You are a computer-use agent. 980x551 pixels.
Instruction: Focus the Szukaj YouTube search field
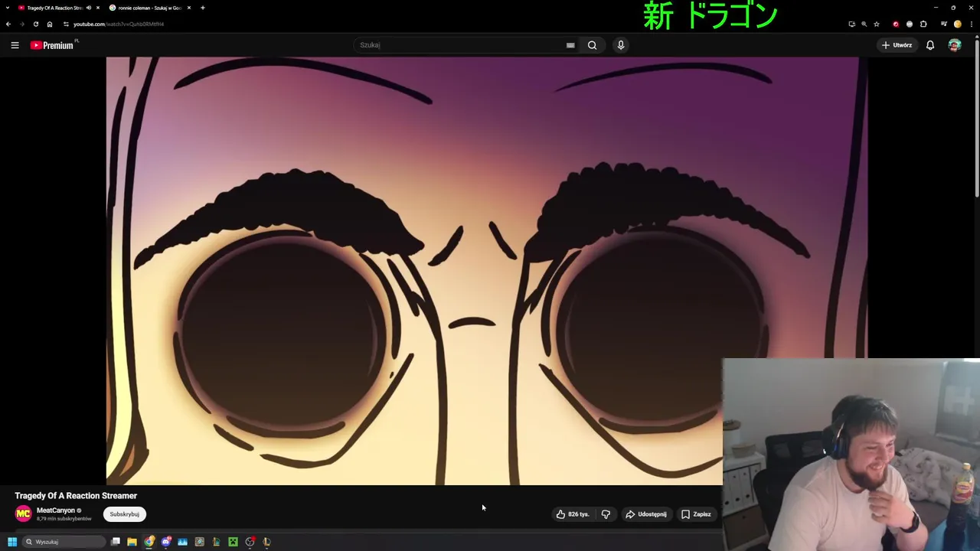(x=459, y=45)
